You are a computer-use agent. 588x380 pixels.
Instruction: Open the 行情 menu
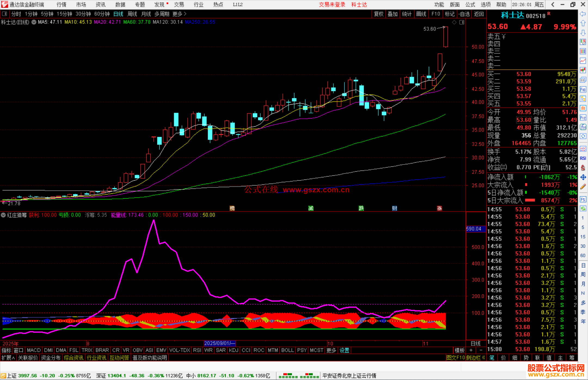pos(61,4)
